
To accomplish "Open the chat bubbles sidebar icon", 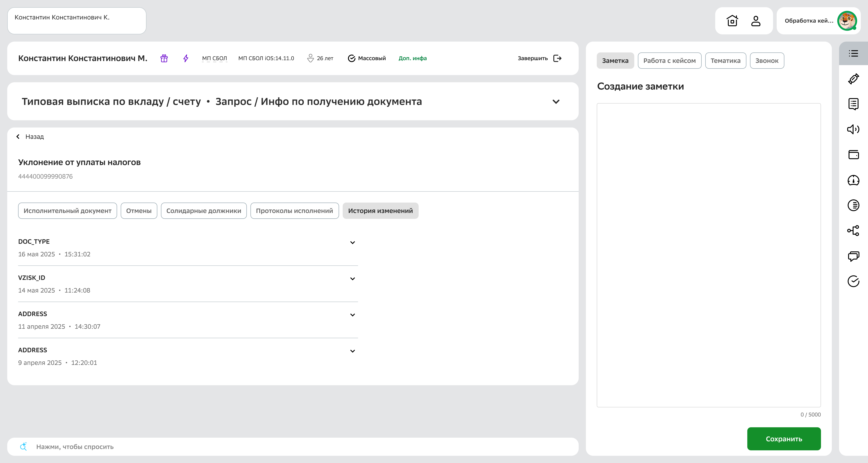I will pyautogui.click(x=853, y=256).
